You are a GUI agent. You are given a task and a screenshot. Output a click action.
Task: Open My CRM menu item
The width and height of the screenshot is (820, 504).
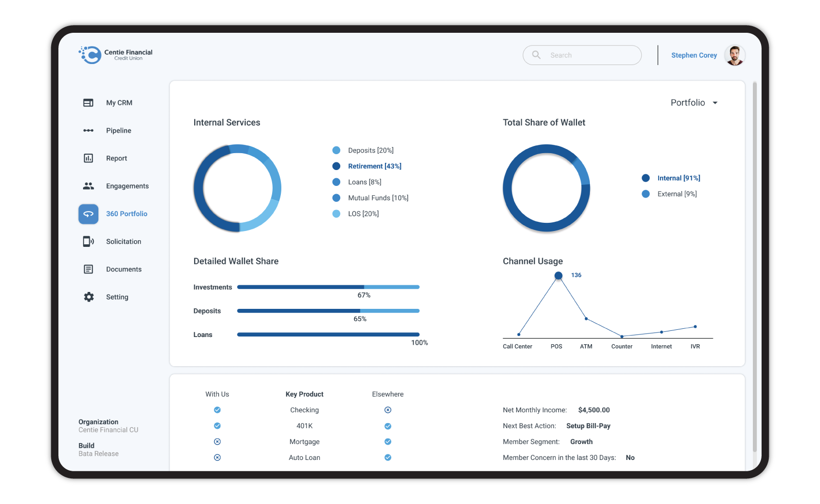click(x=119, y=103)
